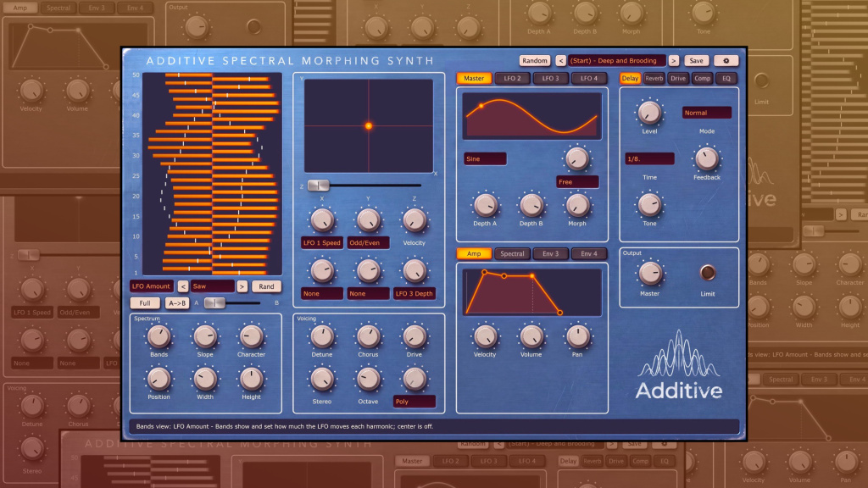Toggle the output Limit button
This screenshot has height=488, width=868.
pos(708,273)
